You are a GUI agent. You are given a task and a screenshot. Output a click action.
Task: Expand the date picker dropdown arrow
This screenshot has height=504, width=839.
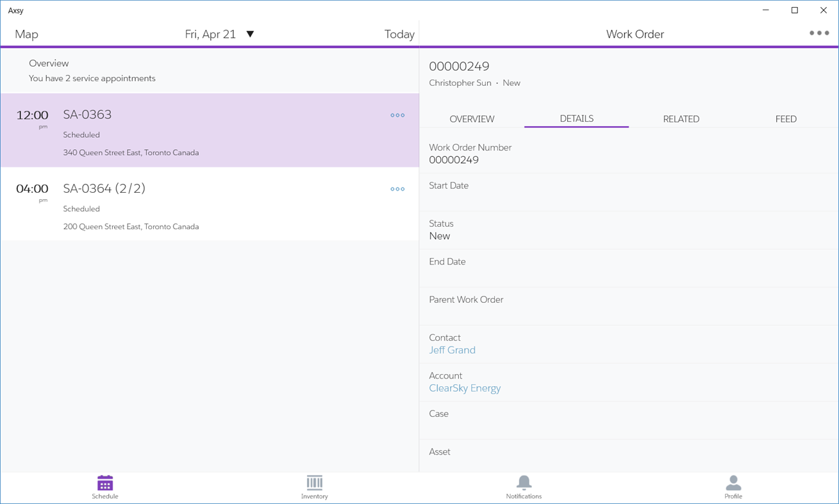tap(250, 33)
